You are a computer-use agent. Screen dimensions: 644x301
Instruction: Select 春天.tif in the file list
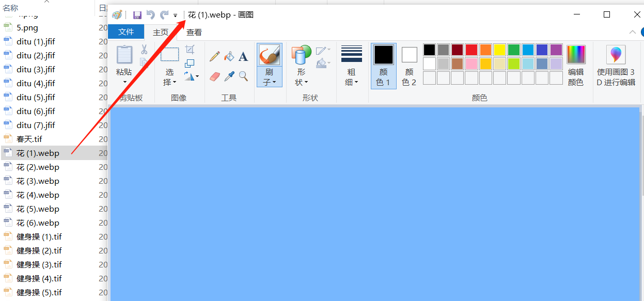29,139
